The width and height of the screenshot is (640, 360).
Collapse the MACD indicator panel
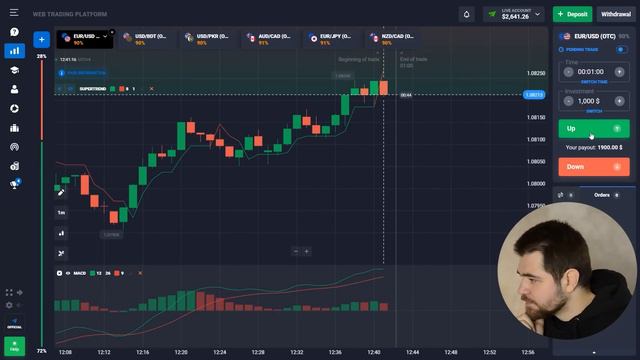[x=60, y=273]
